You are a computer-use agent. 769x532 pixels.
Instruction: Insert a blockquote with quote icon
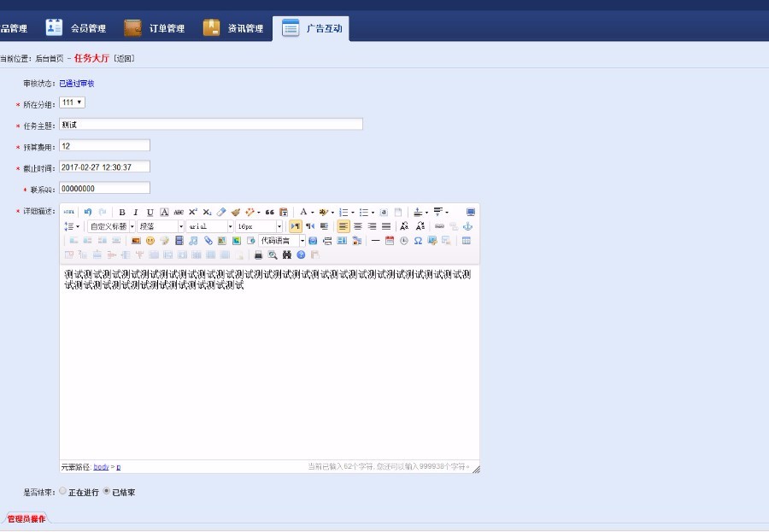point(269,213)
